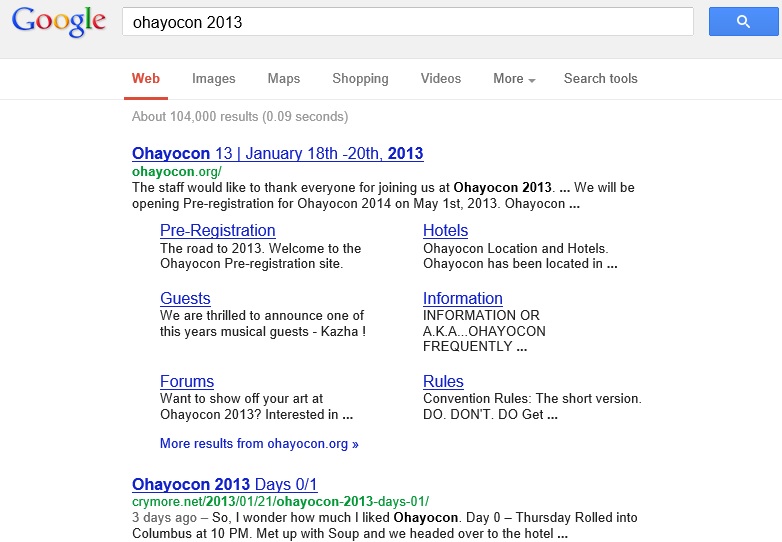This screenshot has height=542, width=782.
Task: Click the snippet starting '3 days ago'
Action: coord(385,526)
